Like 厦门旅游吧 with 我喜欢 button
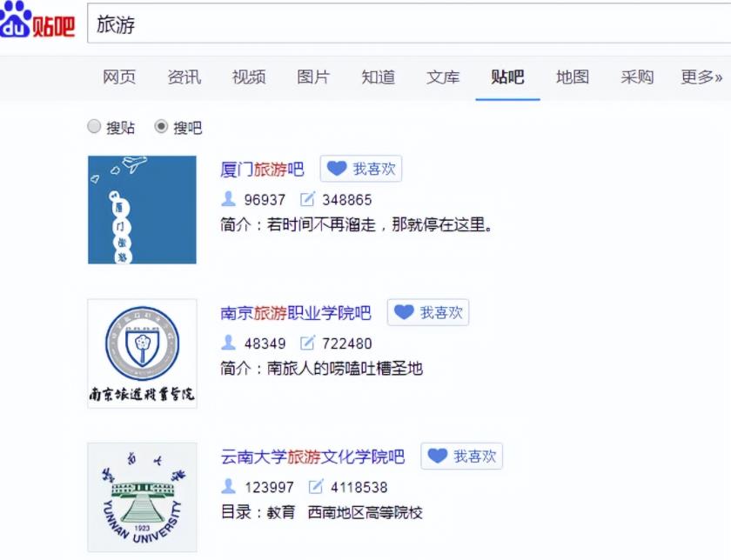The image size is (731, 560). pyautogui.click(x=361, y=169)
